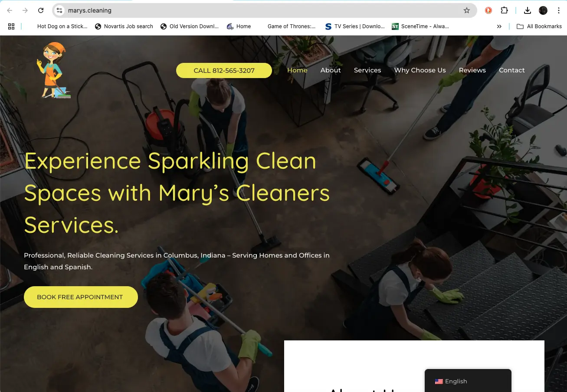Open the Extensions puzzle icon
The height and width of the screenshot is (392, 567).
coord(504,10)
